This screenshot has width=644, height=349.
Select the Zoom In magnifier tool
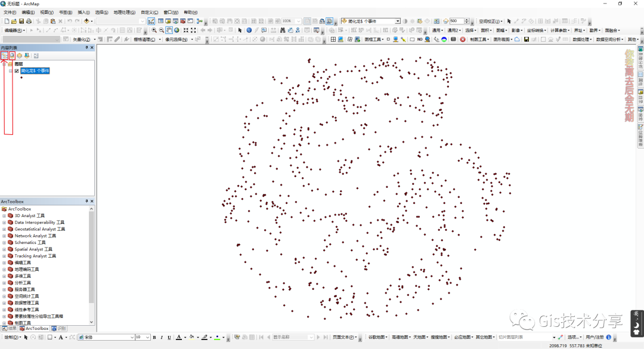click(x=154, y=30)
